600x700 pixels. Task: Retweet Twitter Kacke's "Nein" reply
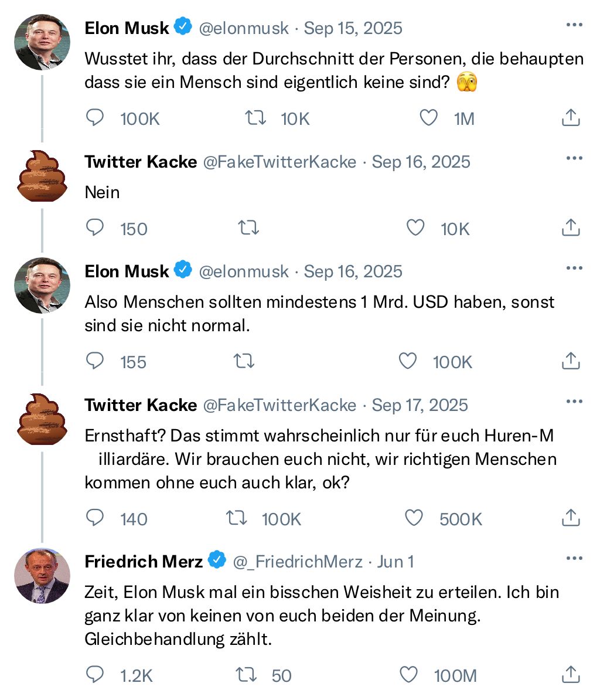pyautogui.click(x=248, y=228)
